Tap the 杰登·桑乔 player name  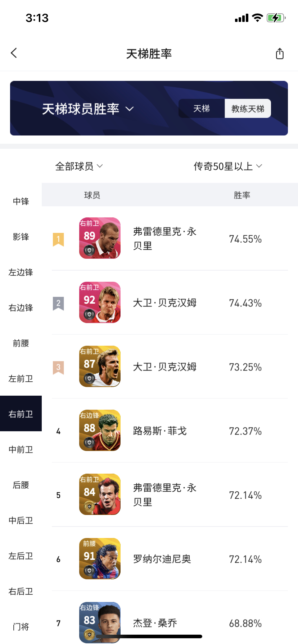click(x=155, y=623)
